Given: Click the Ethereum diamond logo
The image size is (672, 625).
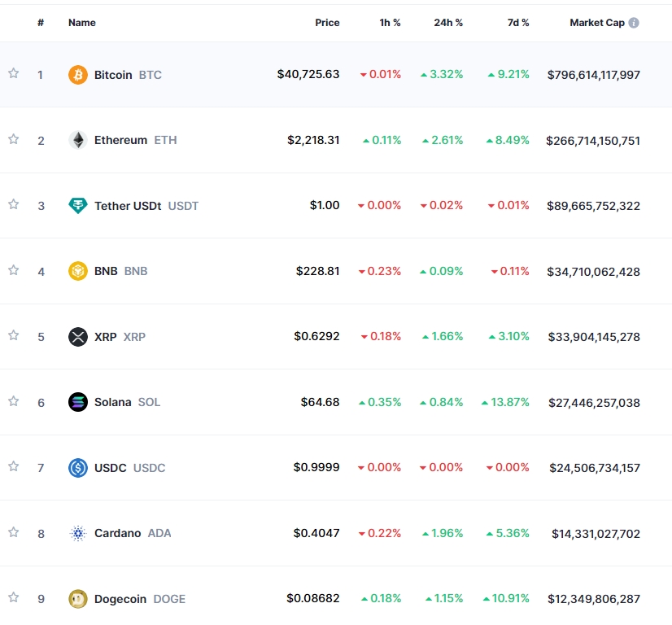Looking at the screenshot, I should coord(77,139).
